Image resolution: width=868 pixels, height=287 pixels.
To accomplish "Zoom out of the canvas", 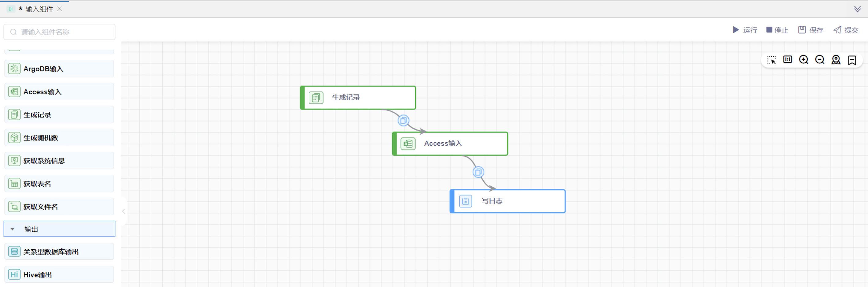I will tap(820, 60).
